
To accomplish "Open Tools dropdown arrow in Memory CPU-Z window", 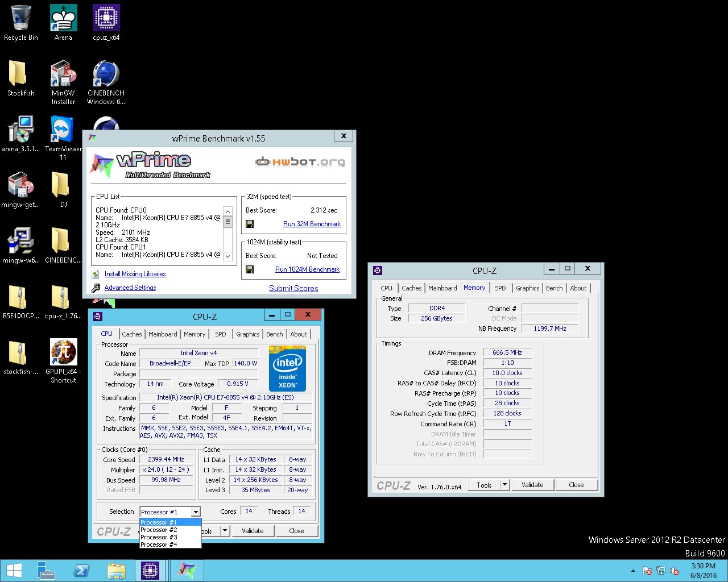I will [x=504, y=485].
